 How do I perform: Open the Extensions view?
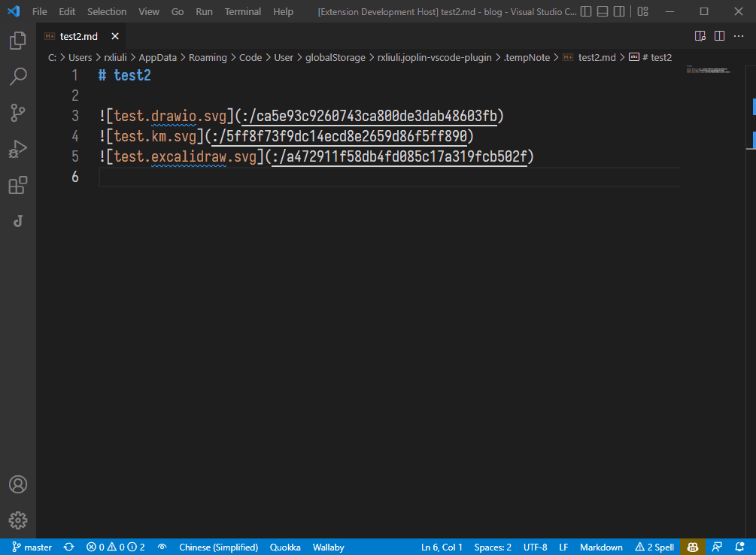pyautogui.click(x=18, y=185)
